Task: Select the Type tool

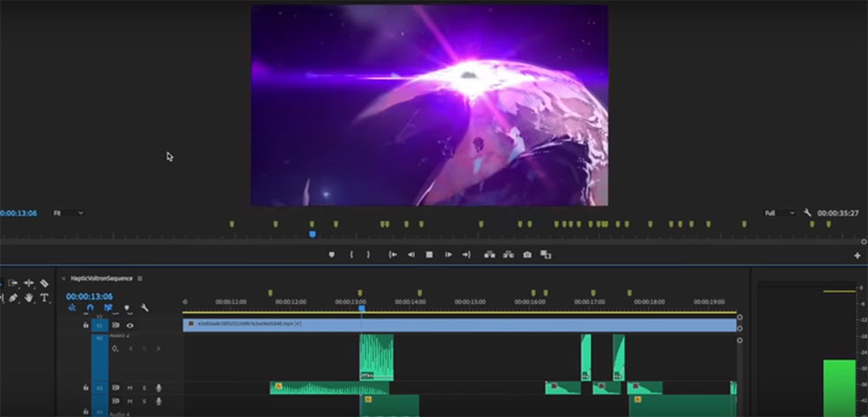Action: pyautogui.click(x=44, y=298)
